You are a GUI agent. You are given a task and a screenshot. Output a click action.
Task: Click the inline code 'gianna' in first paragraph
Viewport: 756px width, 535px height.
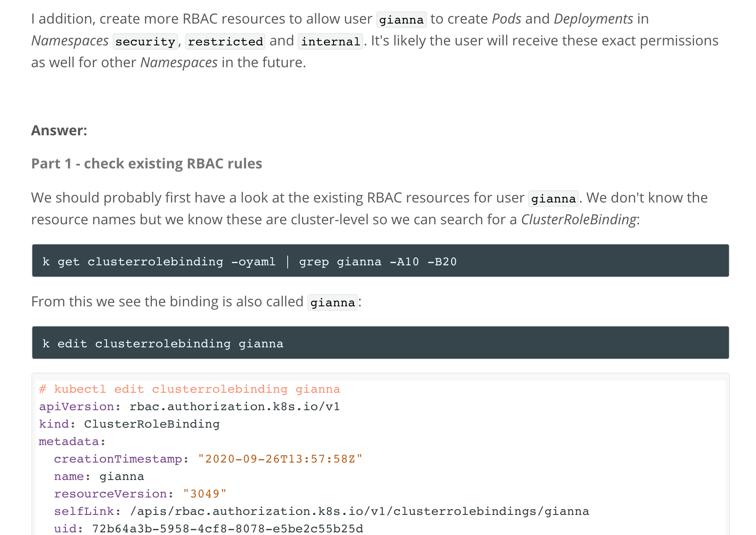401,20
